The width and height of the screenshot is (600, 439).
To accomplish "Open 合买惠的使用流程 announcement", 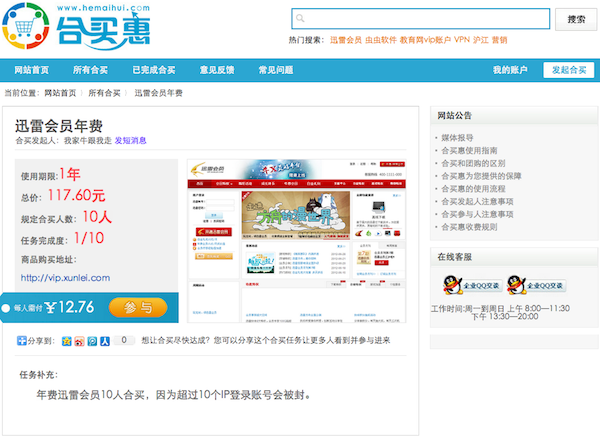I will [473, 189].
